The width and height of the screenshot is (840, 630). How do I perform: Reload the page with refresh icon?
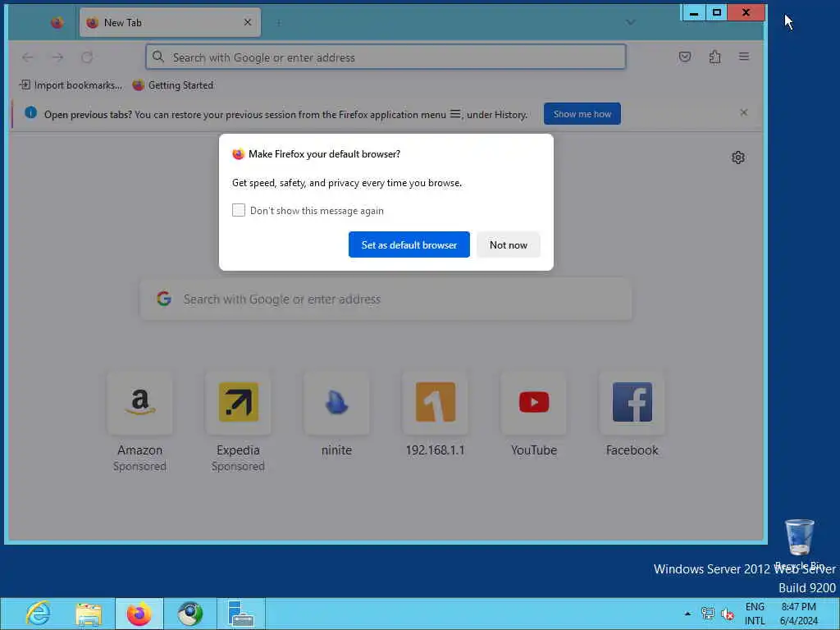87,57
